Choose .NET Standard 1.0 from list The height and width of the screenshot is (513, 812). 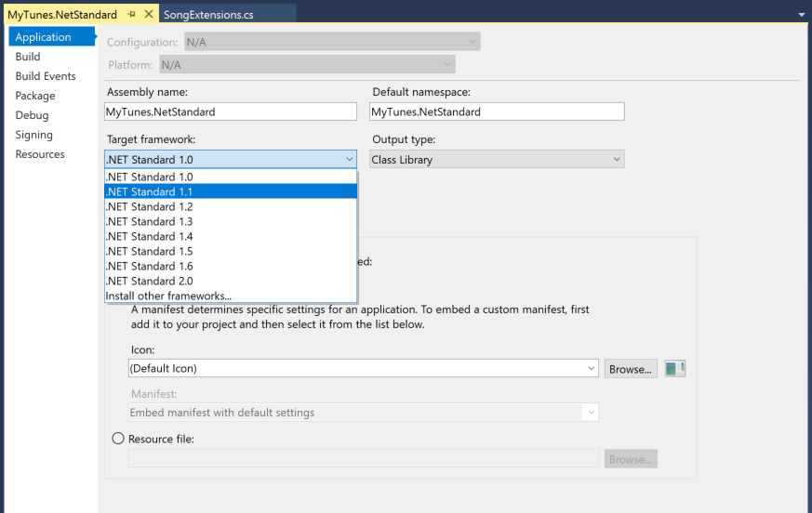(x=231, y=177)
